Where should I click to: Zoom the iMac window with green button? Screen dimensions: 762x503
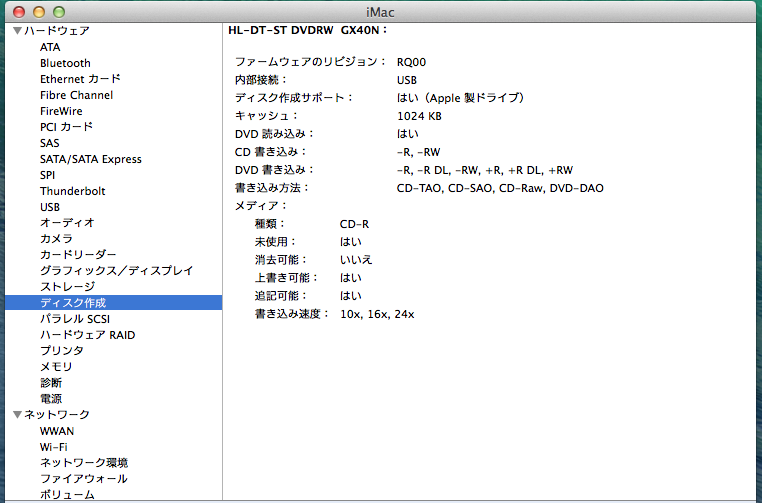point(59,12)
